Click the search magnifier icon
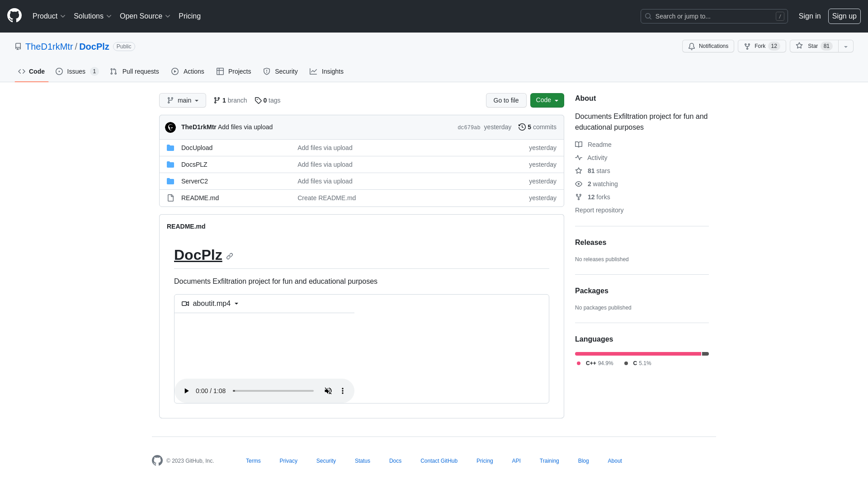 (x=648, y=16)
